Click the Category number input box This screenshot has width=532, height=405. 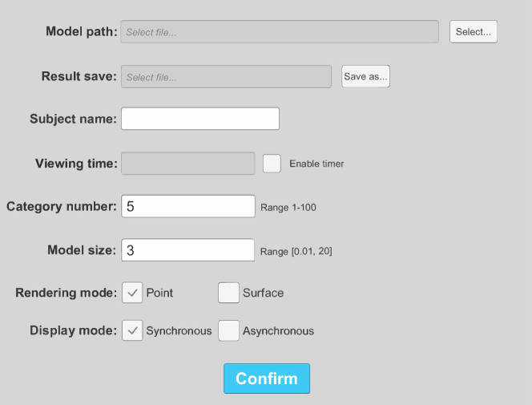tap(187, 206)
